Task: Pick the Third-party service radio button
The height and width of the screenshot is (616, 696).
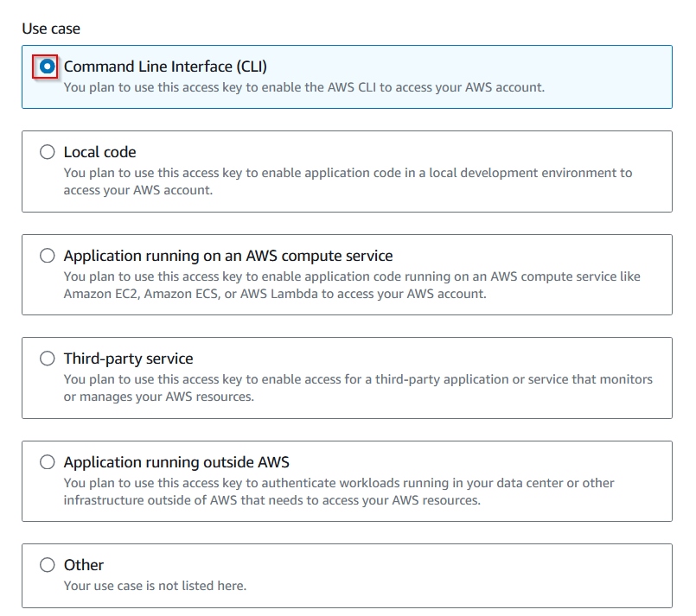Action: point(47,359)
